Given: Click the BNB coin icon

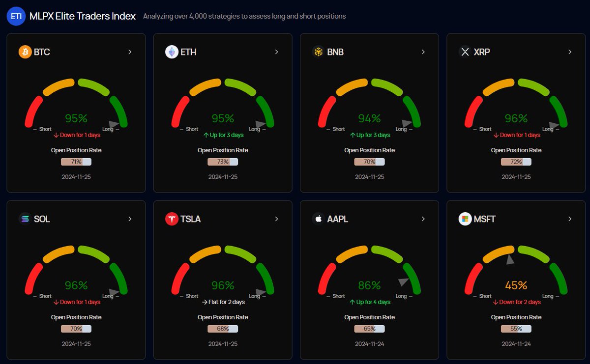Looking at the screenshot, I should [318, 52].
